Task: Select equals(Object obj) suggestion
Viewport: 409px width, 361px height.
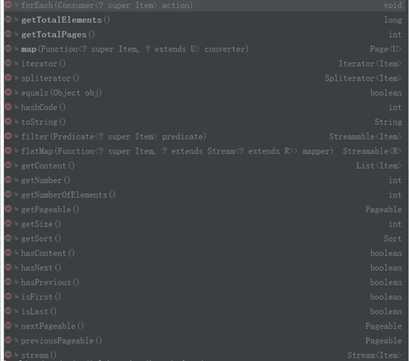Action: click(204, 93)
